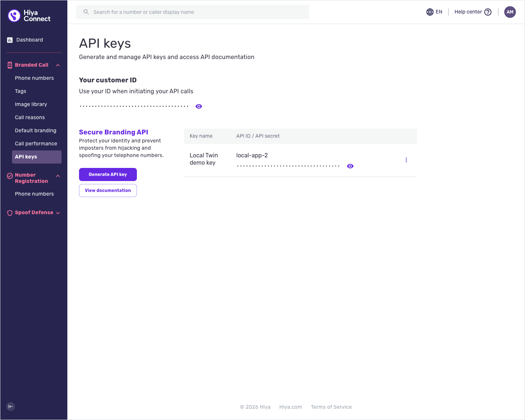Image resolution: width=525 pixels, height=420 pixels.
Task: Open Phone numbers under Branded Call
Action: pyautogui.click(x=34, y=78)
